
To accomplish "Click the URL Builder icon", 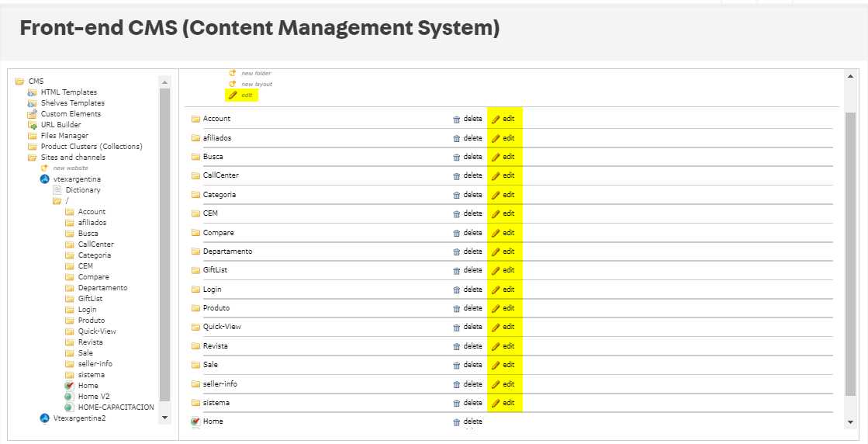I will click(x=32, y=125).
